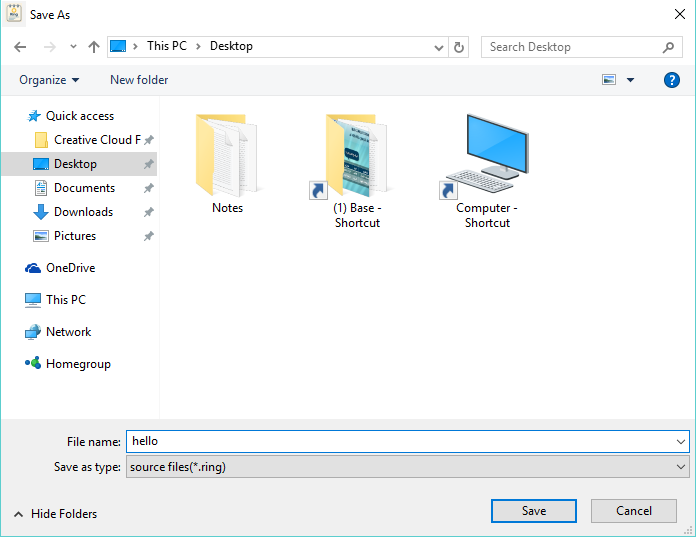Viewport: 696px width, 537px height.
Task: Collapse the panel with Hide Folders
Action: (55, 514)
